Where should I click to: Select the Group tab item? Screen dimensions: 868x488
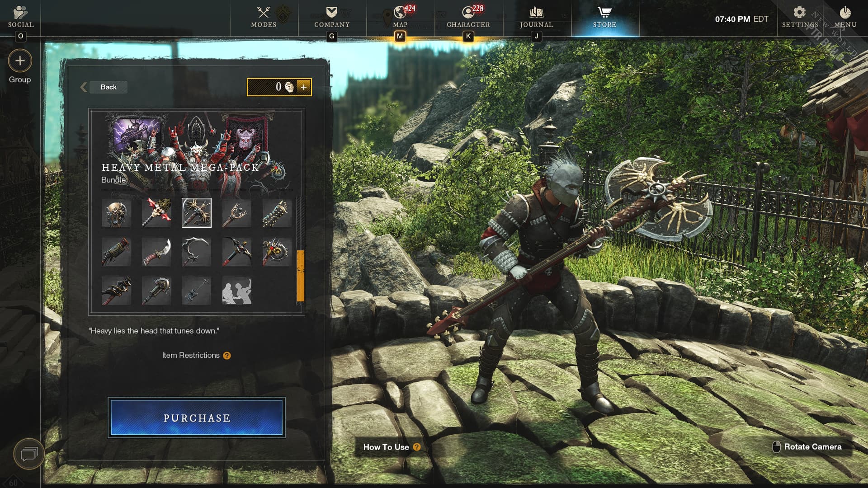click(x=19, y=67)
